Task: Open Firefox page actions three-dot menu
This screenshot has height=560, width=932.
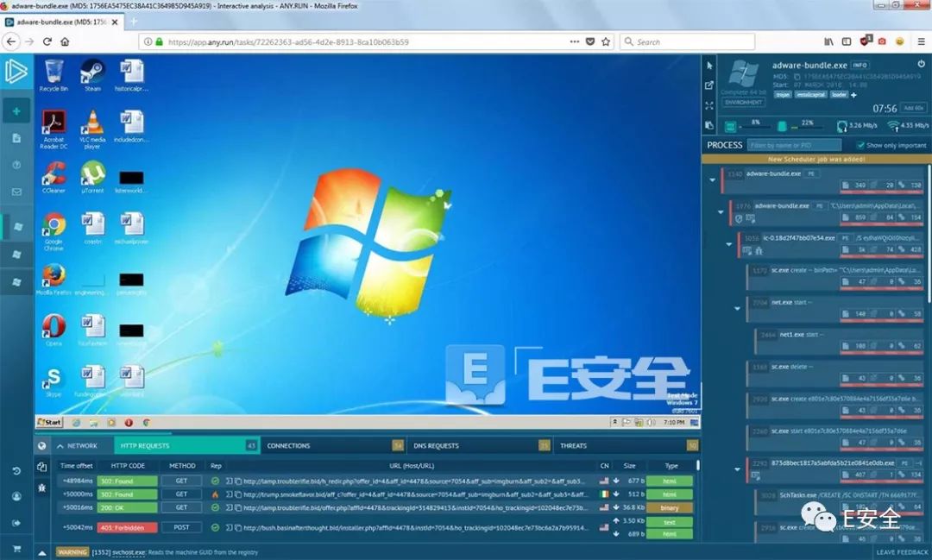Action: (x=574, y=41)
